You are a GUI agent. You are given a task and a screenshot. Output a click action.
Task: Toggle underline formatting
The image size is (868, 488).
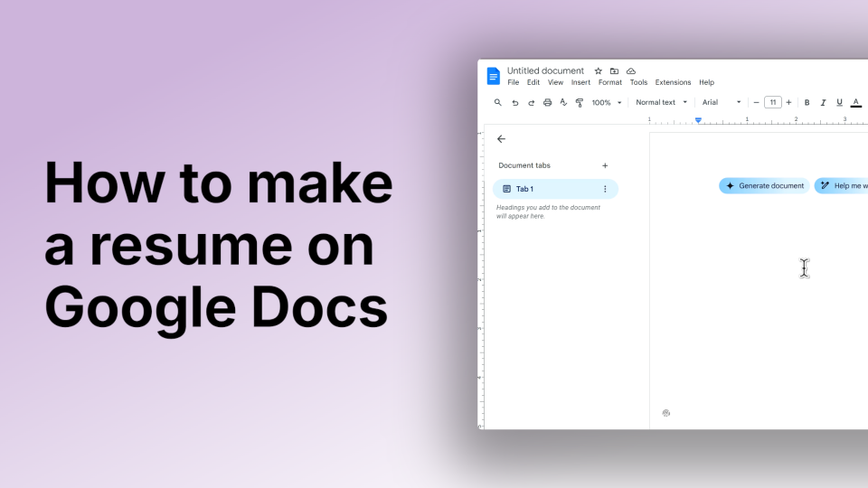(839, 102)
